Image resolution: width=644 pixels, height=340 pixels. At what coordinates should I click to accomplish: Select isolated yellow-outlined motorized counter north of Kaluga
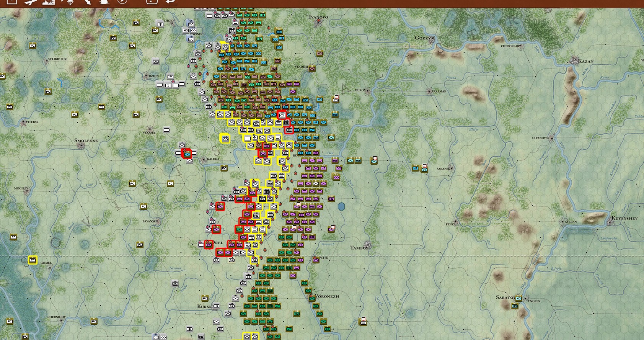click(x=225, y=139)
